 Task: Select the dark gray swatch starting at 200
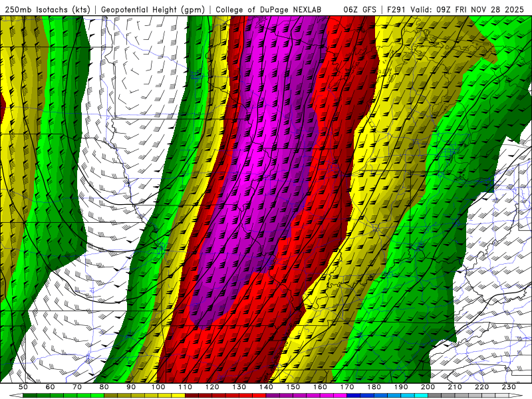tap(435, 396)
